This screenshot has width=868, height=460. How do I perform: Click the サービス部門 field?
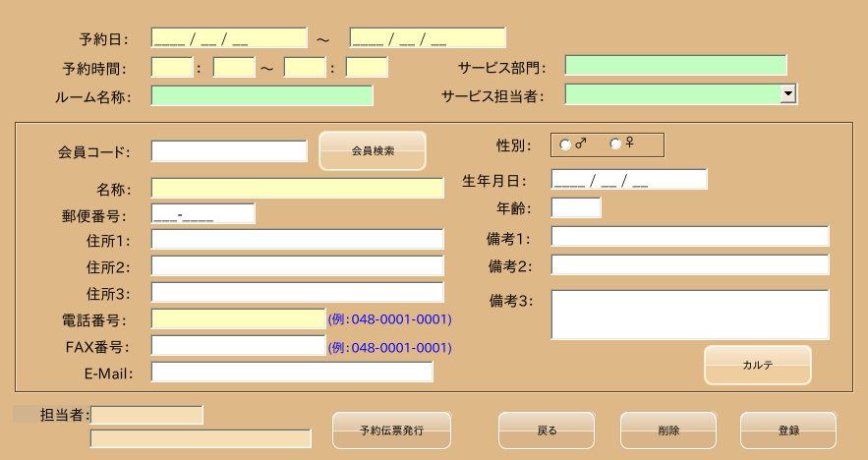click(x=675, y=65)
